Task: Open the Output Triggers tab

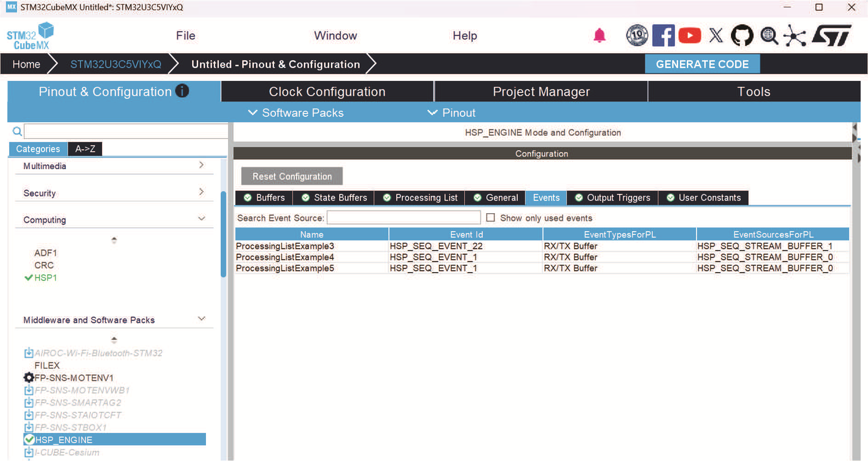Action: coord(612,198)
